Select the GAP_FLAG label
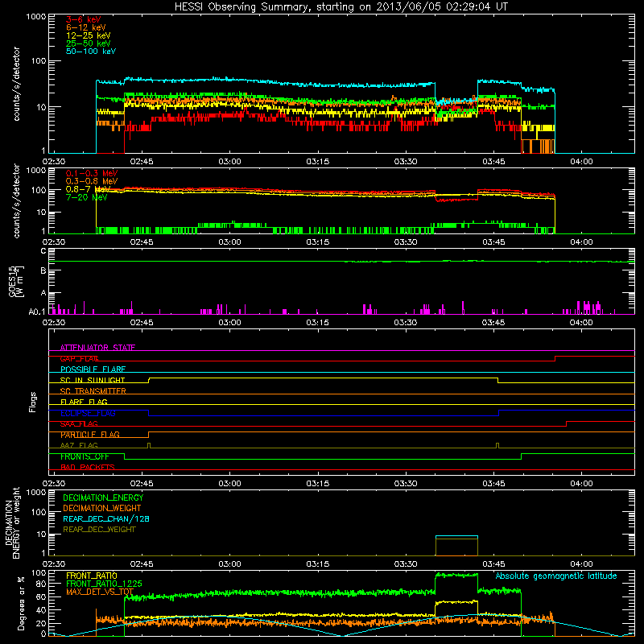Viewport: 644px width, 644px height. coord(79,358)
